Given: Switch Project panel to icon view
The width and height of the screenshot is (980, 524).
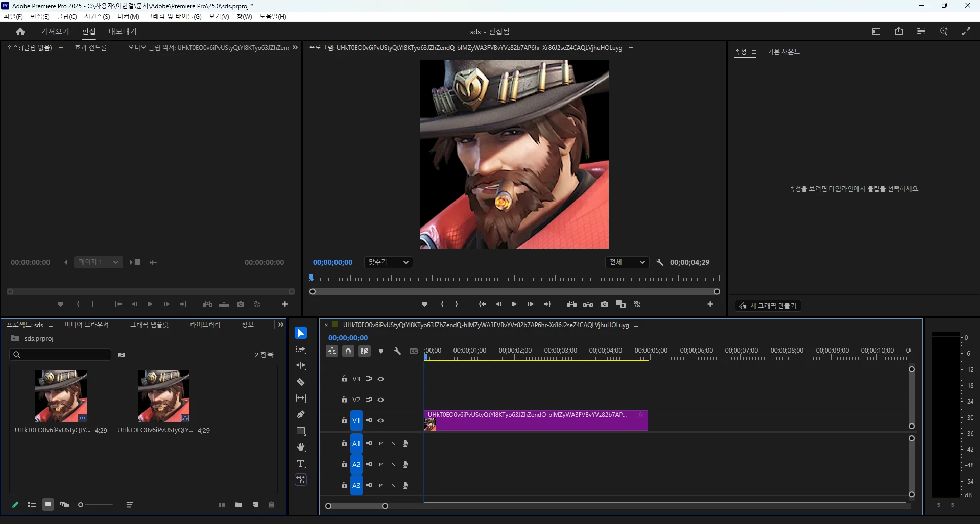Looking at the screenshot, I should (48, 505).
